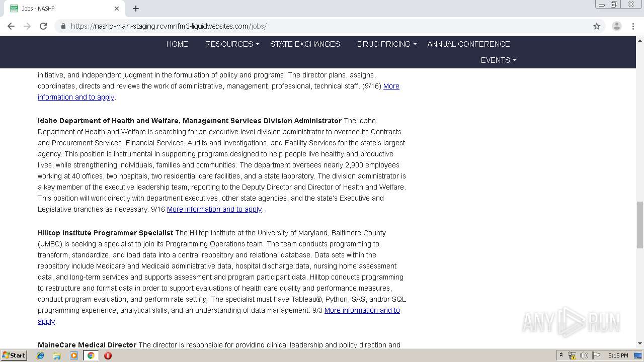Open Idaho Division Administrator 'More information and to apply' link

point(214,209)
